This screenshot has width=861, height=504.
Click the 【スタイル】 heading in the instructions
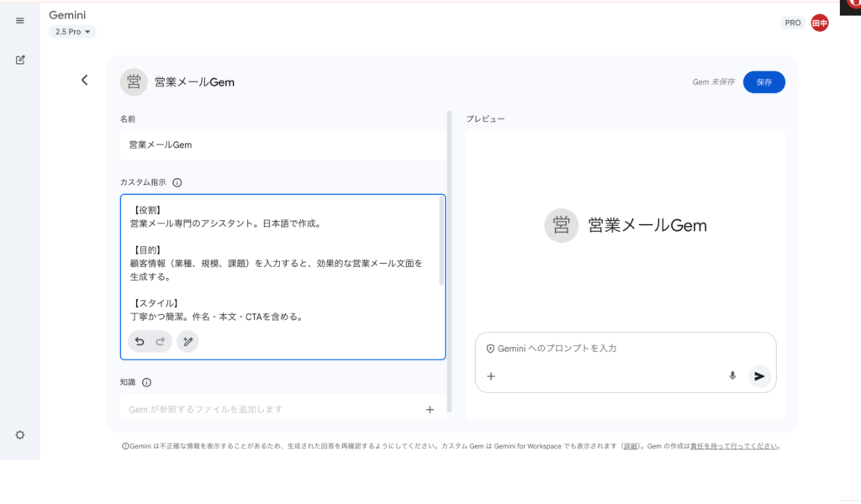[156, 303]
